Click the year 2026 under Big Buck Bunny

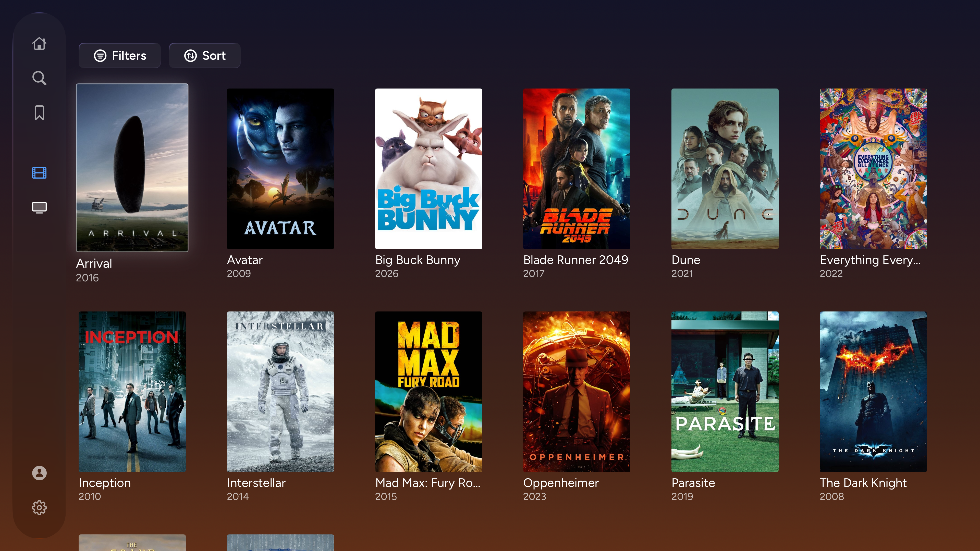click(x=387, y=273)
